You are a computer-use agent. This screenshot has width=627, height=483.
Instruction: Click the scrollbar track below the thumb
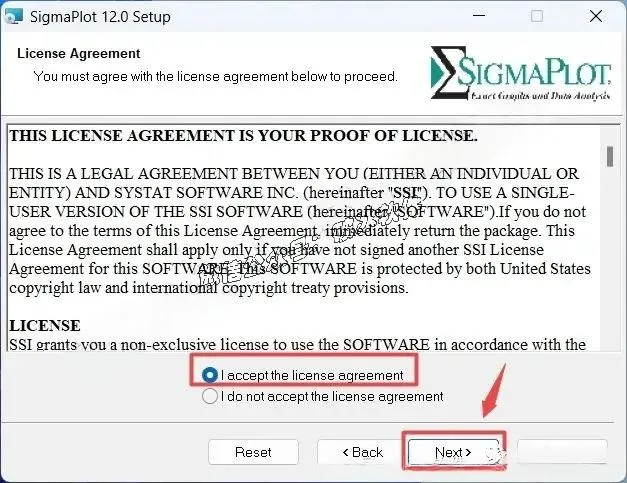609,260
